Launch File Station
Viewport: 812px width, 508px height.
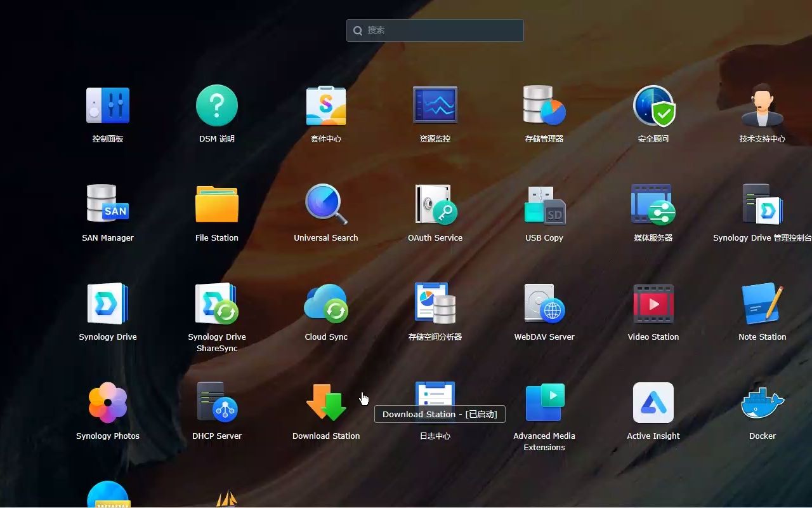tap(217, 204)
